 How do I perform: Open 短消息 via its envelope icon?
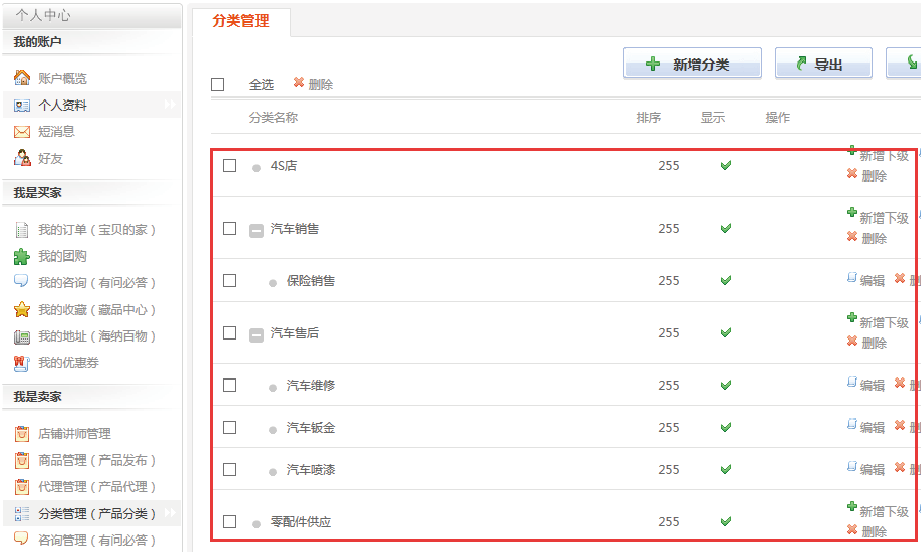tap(22, 132)
